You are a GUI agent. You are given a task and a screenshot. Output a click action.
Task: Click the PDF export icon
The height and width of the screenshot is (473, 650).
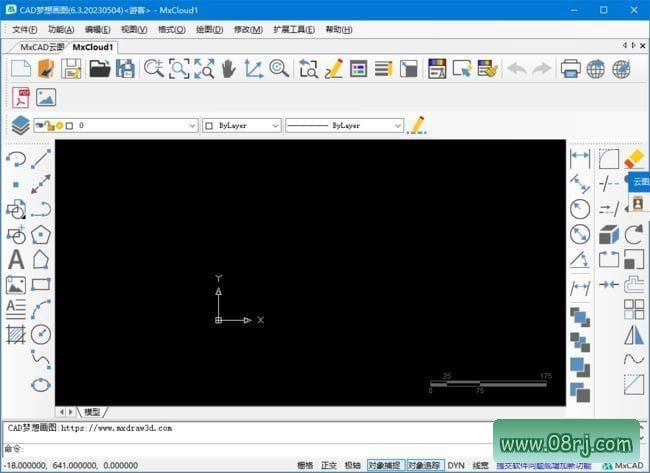(x=21, y=98)
